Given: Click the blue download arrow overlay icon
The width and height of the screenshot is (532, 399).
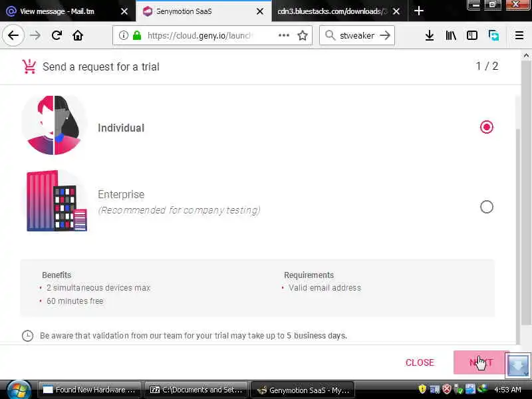Looking at the screenshot, I should pos(518,366).
